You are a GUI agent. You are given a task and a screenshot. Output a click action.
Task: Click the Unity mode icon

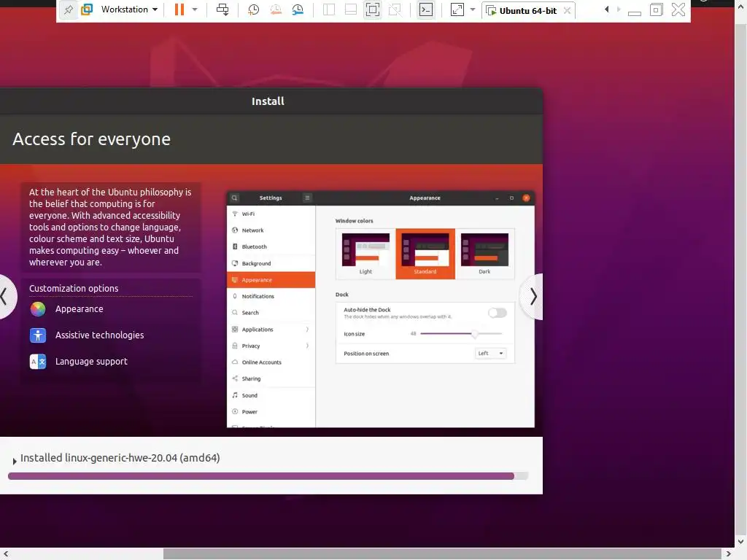(x=395, y=9)
